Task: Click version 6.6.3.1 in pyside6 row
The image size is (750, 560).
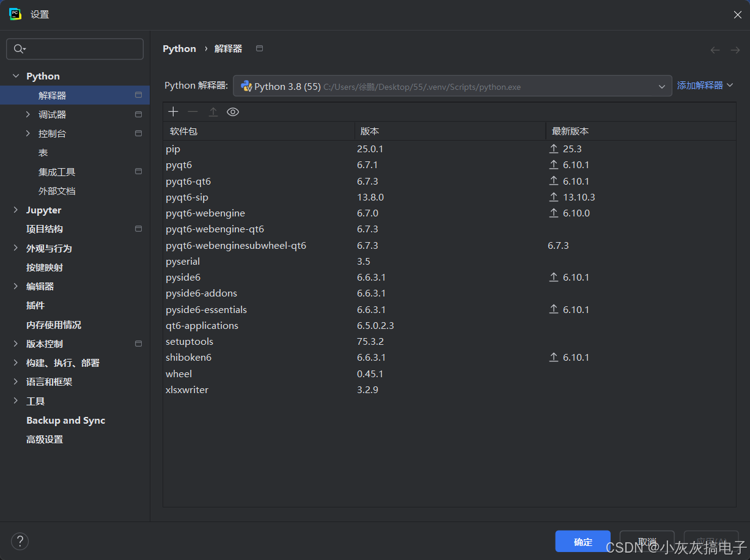Action: [x=372, y=277]
